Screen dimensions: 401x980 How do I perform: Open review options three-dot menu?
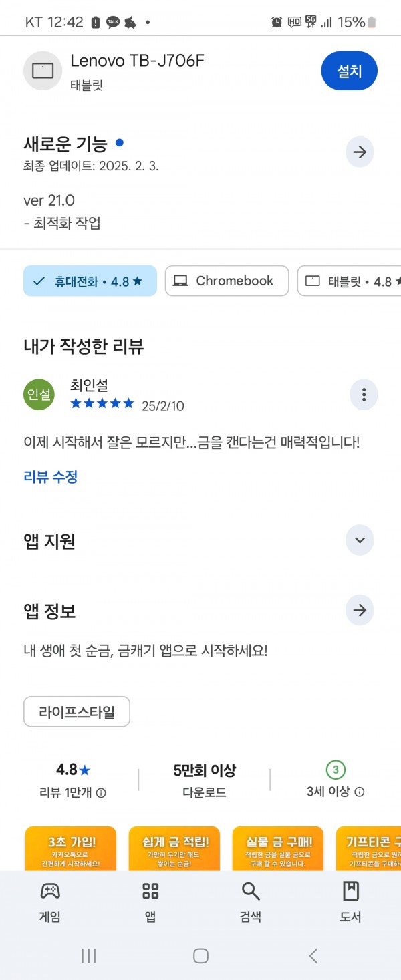click(364, 395)
